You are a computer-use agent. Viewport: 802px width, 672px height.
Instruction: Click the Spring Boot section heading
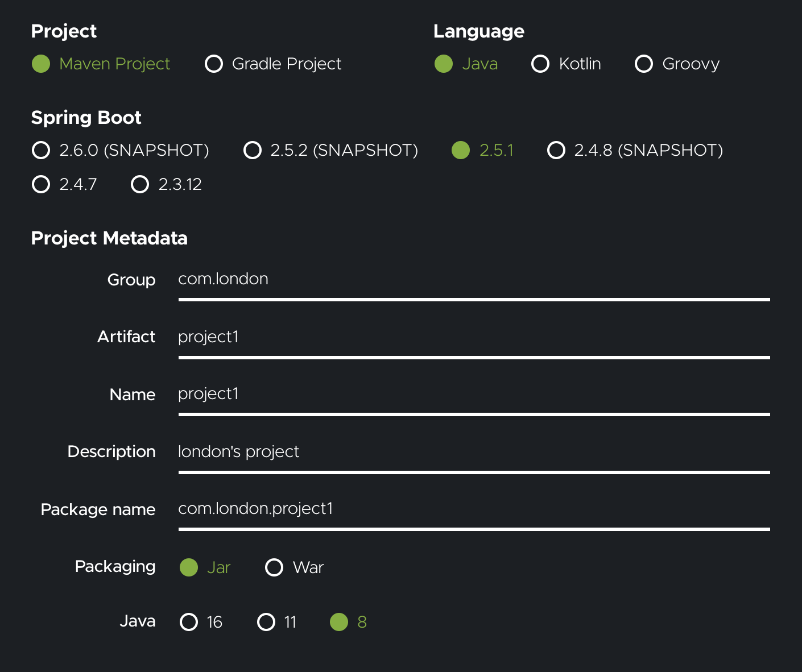point(86,118)
